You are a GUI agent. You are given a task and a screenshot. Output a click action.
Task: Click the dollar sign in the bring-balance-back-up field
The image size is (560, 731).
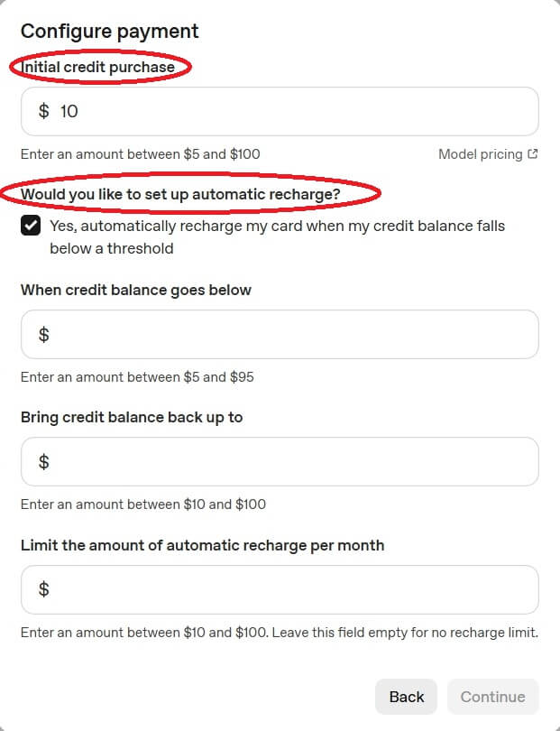pos(43,462)
